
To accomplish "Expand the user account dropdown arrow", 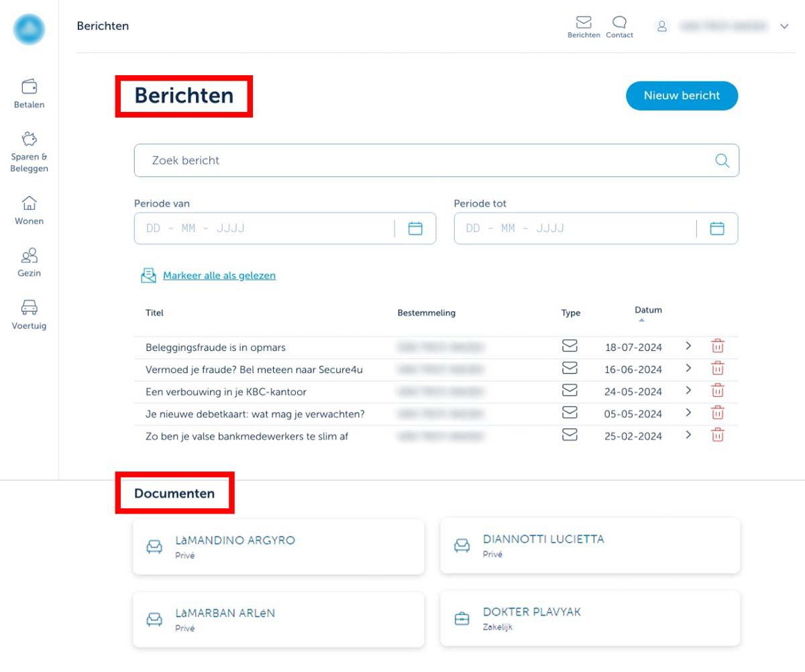I will [784, 26].
